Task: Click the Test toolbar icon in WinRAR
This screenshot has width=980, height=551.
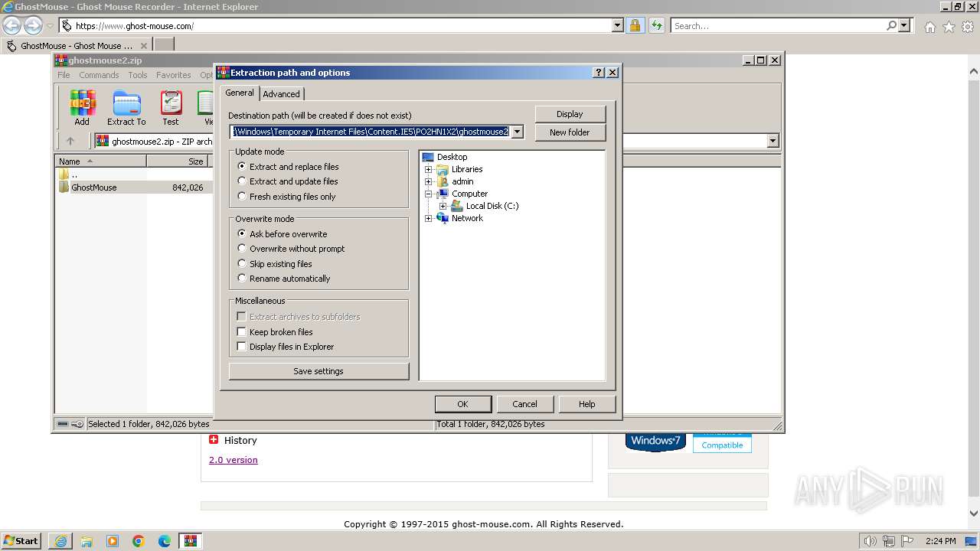Action: tap(171, 108)
